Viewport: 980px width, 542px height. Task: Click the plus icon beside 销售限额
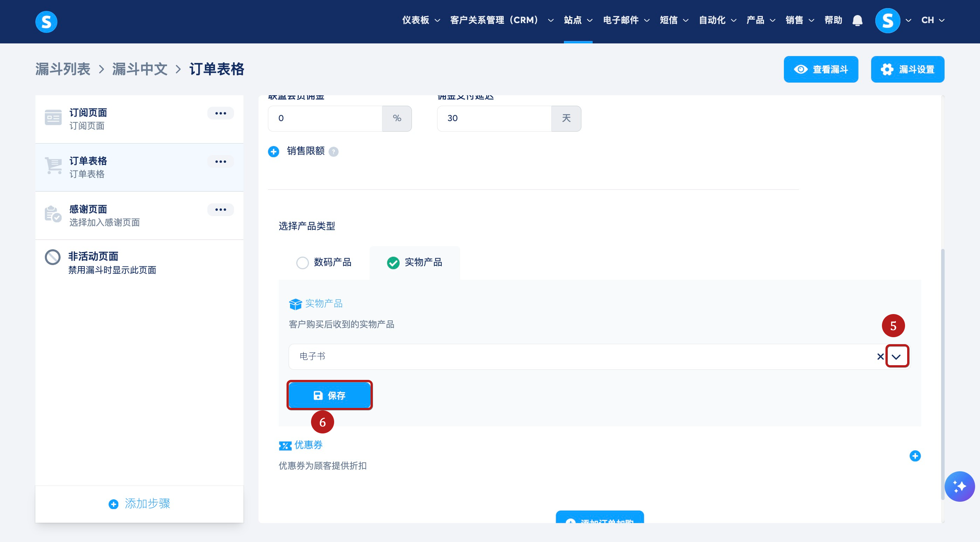pyautogui.click(x=273, y=151)
